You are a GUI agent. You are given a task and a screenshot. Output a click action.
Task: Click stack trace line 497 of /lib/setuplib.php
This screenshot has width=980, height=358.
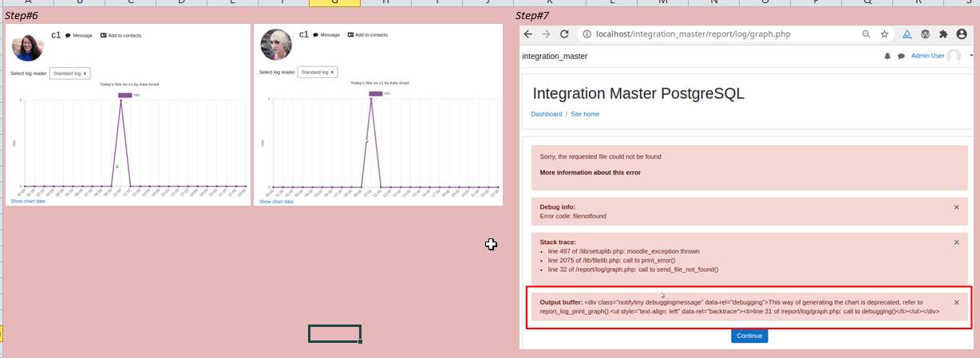tap(623, 251)
